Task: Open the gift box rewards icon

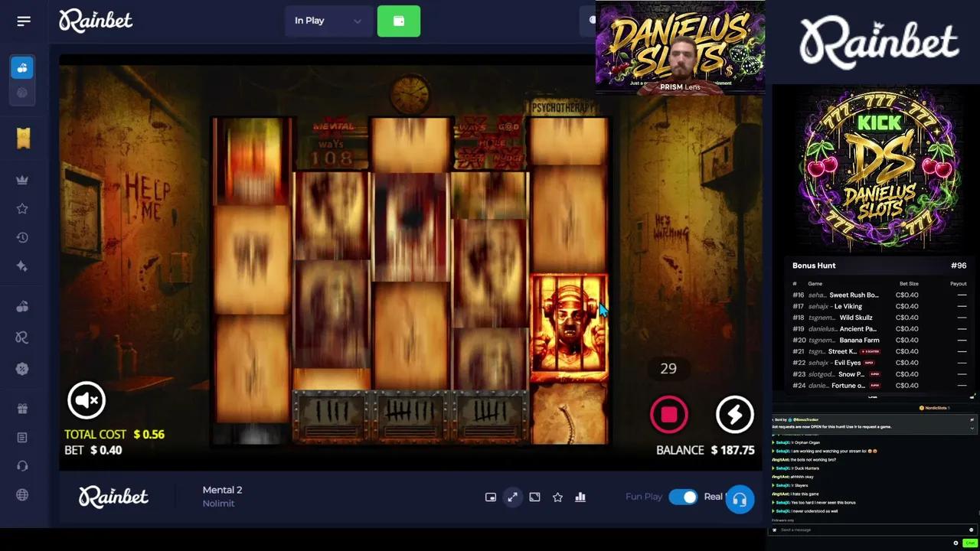Action: 22,409
